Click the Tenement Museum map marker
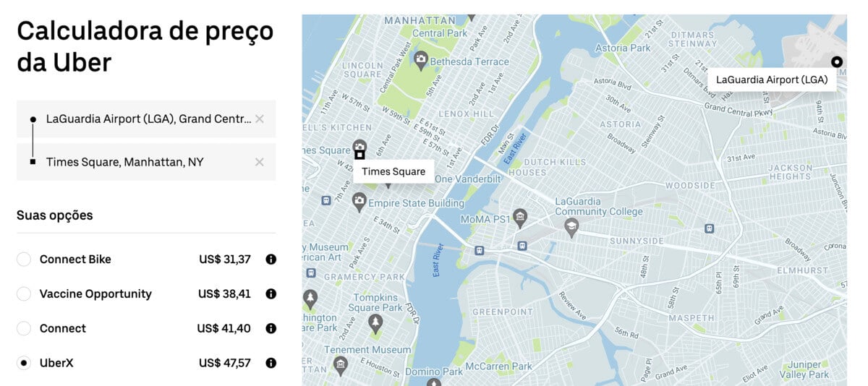The height and width of the screenshot is (386, 868). [x=341, y=363]
